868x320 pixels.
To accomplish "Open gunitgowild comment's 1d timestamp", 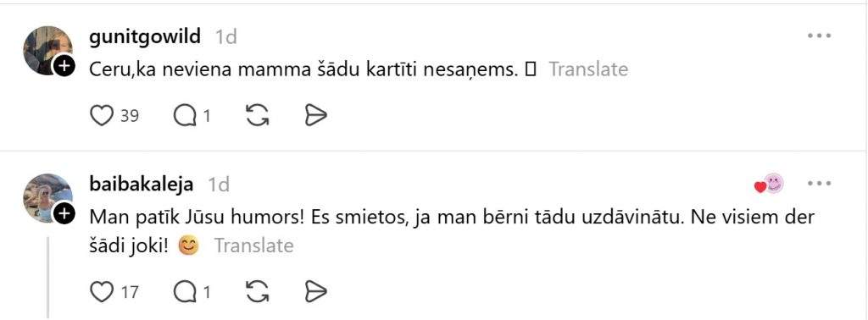I will [225, 37].
